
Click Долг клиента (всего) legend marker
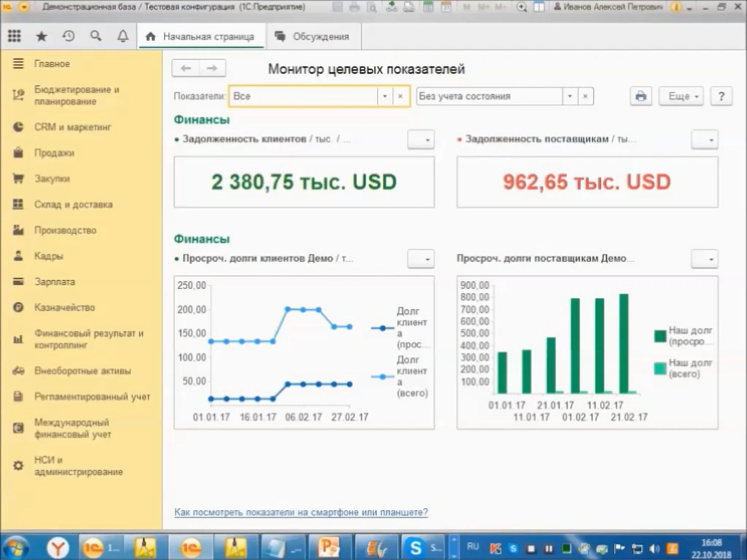382,377
